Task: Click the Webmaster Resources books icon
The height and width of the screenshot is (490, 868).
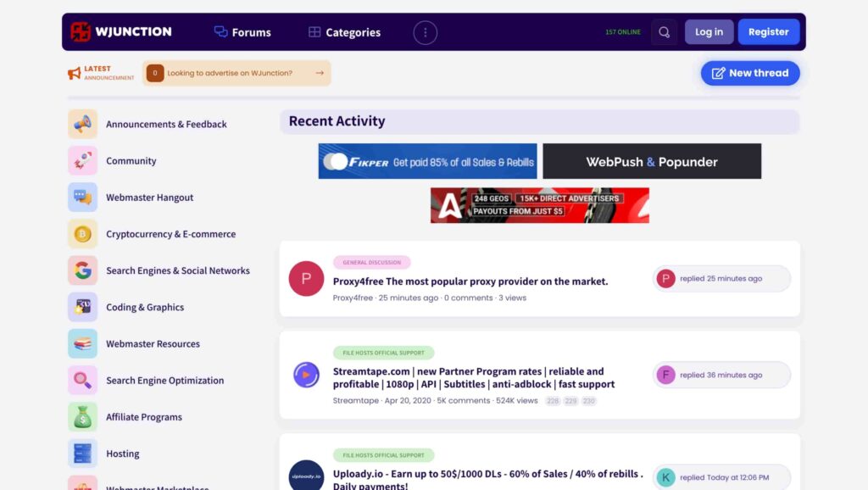Action: (82, 343)
